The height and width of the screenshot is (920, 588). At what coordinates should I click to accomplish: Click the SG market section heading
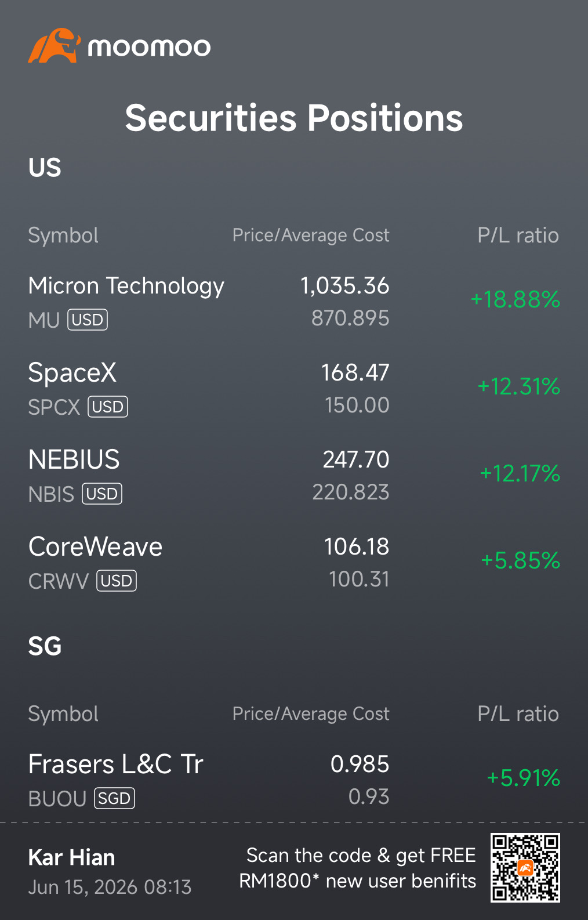point(45,646)
